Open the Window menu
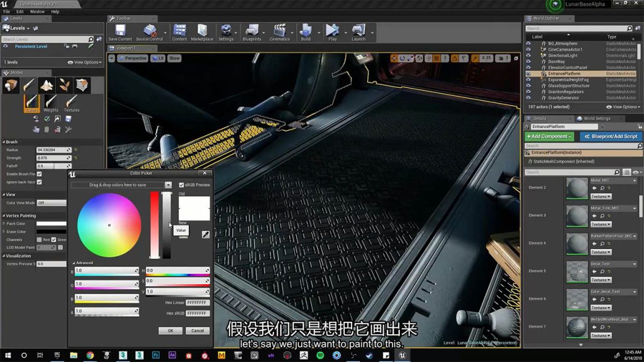The height and width of the screenshot is (362, 644). (37, 11)
